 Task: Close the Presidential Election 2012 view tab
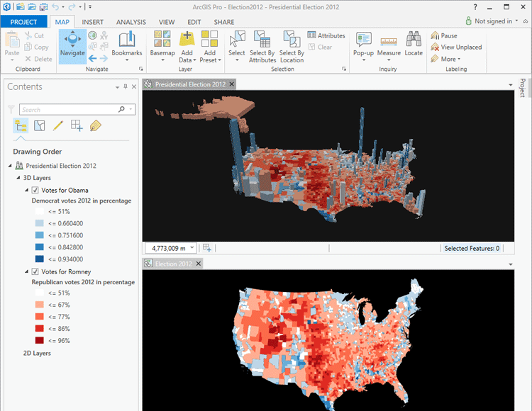click(232, 84)
